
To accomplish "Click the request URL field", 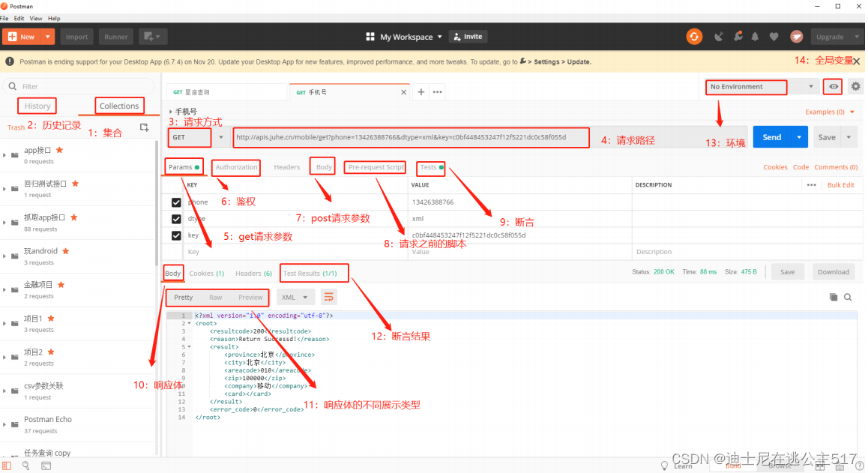I will pyautogui.click(x=411, y=137).
